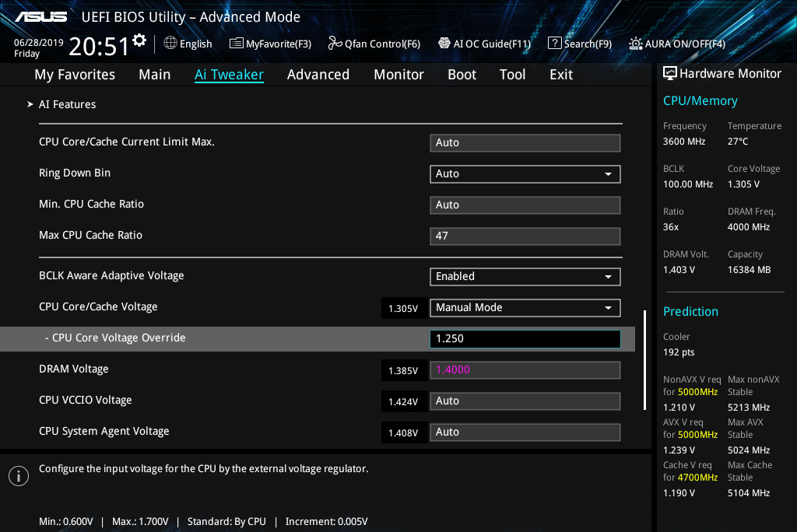Switch to the My Favorites tab
The width and height of the screenshot is (797, 532).
[x=75, y=75]
